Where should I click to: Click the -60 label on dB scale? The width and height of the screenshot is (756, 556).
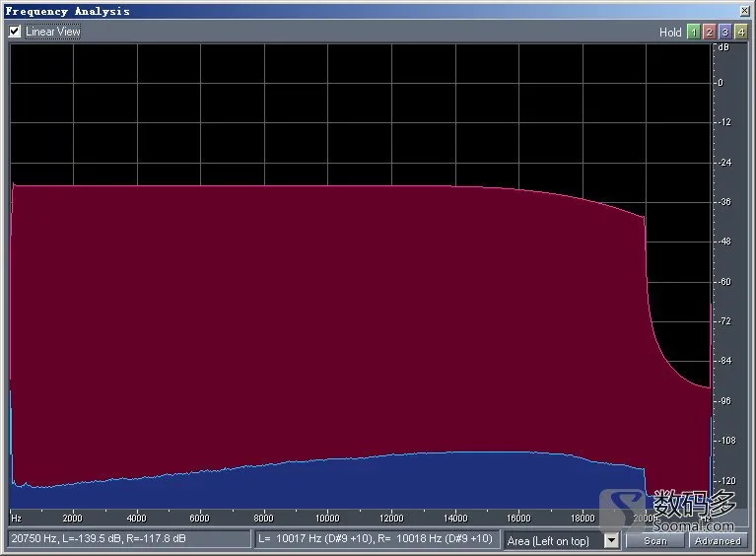[x=724, y=282]
